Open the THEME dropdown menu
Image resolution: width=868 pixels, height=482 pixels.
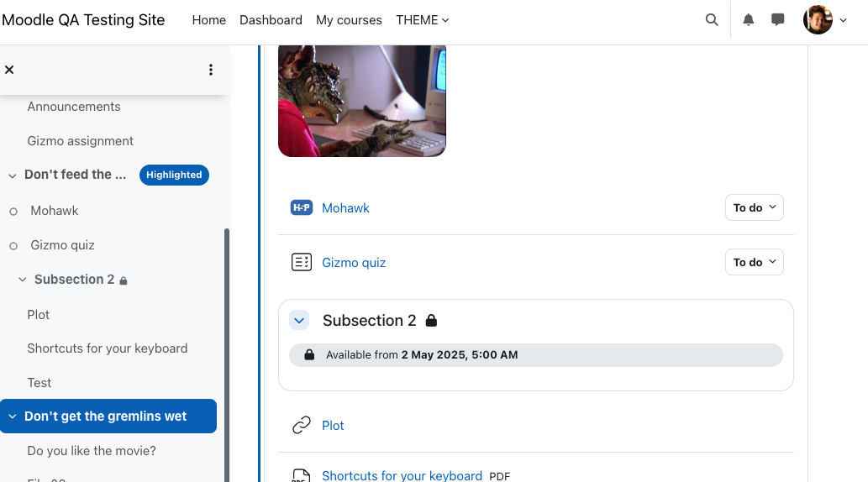click(x=423, y=20)
